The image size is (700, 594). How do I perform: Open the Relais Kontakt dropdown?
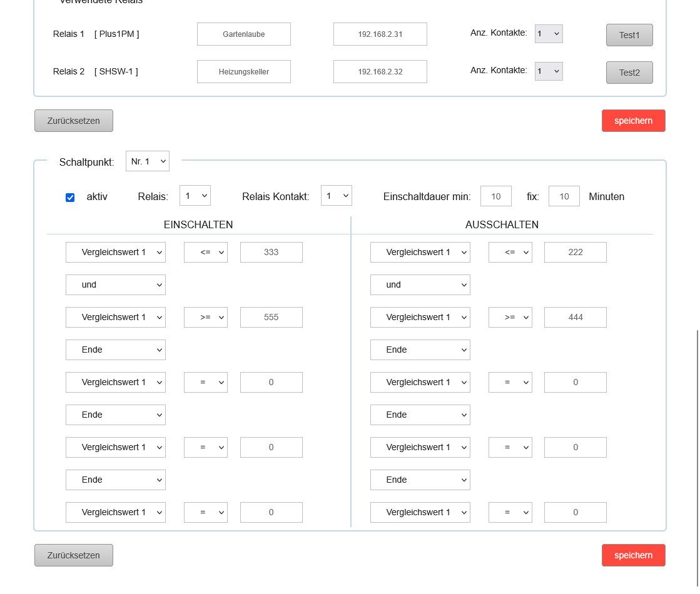pos(336,196)
